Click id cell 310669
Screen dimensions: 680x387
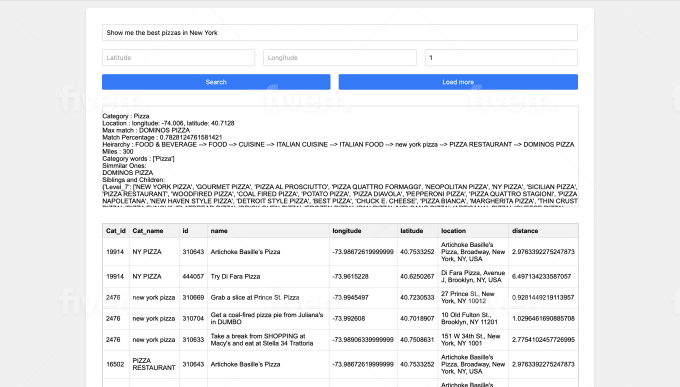pyautogui.click(x=193, y=298)
